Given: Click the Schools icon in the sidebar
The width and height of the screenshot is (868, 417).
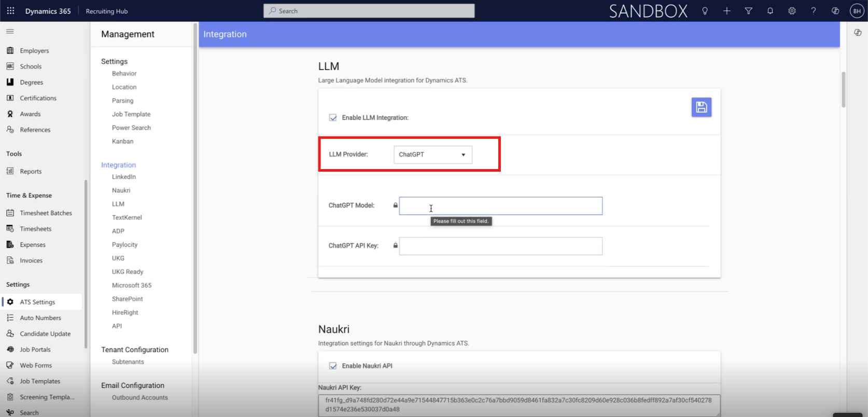Looking at the screenshot, I should click(x=10, y=66).
